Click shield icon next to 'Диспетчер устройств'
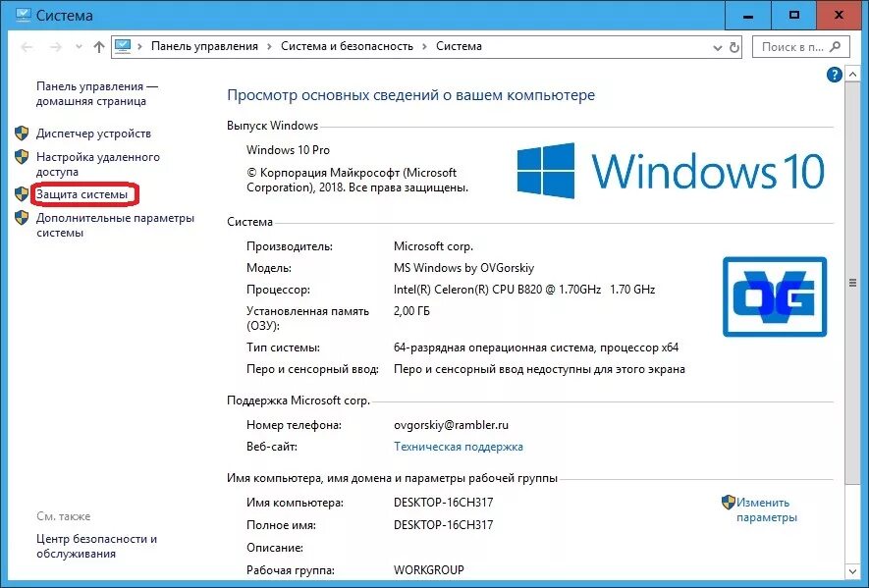This screenshot has height=588, width=869. pyautogui.click(x=21, y=133)
